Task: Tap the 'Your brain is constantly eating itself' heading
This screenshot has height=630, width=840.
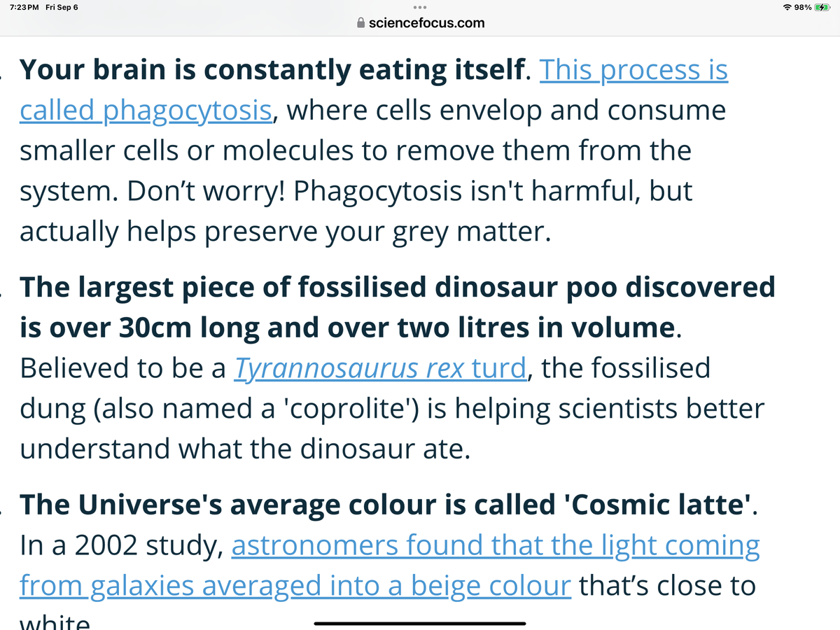Action: [x=272, y=70]
